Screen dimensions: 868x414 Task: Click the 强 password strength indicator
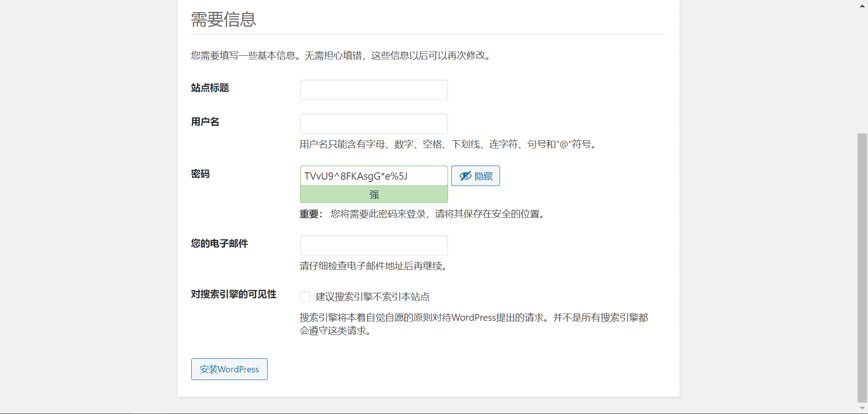point(374,195)
